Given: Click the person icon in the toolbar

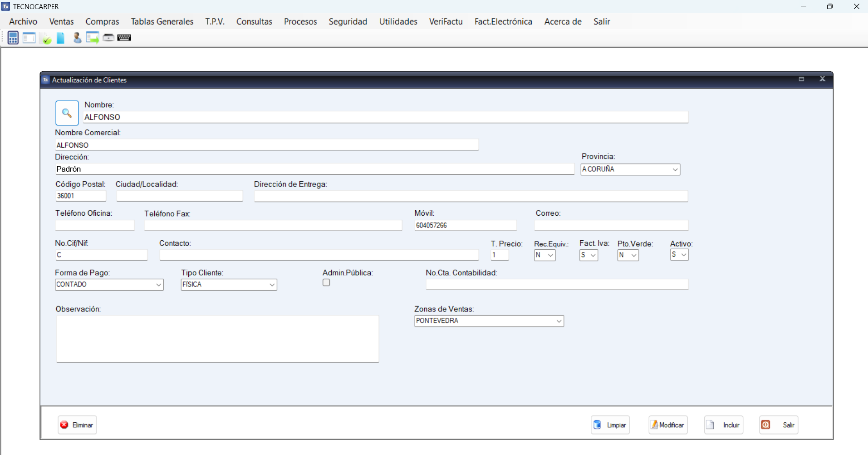Looking at the screenshot, I should point(77,38).
